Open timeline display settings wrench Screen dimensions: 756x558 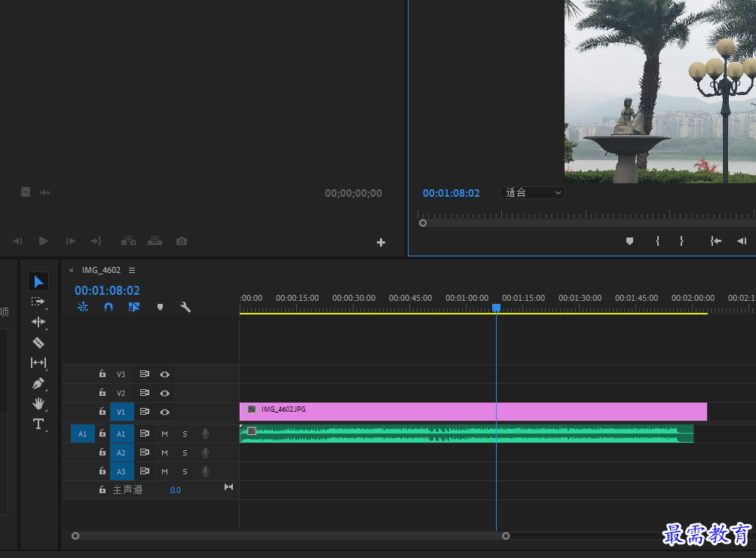point(185,307)
